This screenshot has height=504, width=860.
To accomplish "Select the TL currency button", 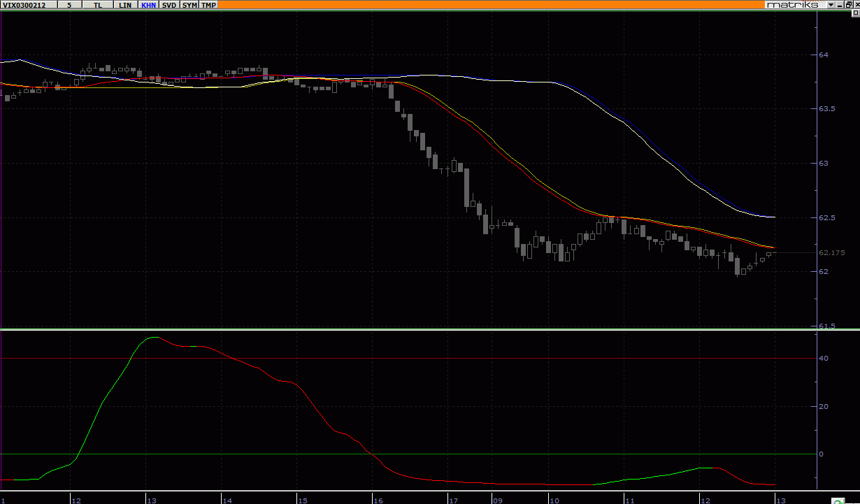I will [98, 5].
